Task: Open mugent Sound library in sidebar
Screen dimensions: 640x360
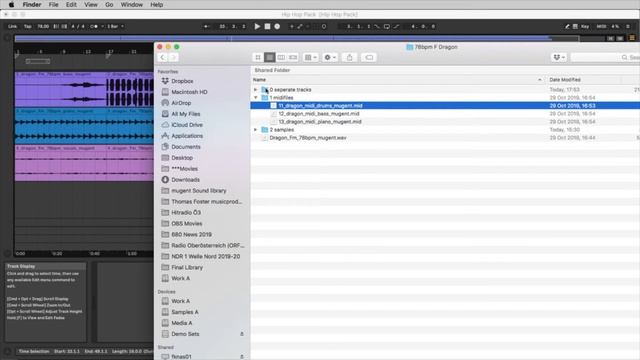Action: click(x=198, y=191)
